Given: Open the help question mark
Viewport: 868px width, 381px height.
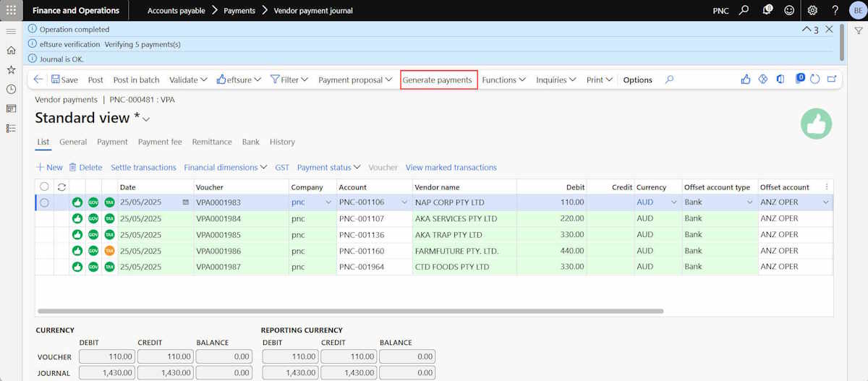Looking at the screenshot, I should click(835, 11).
